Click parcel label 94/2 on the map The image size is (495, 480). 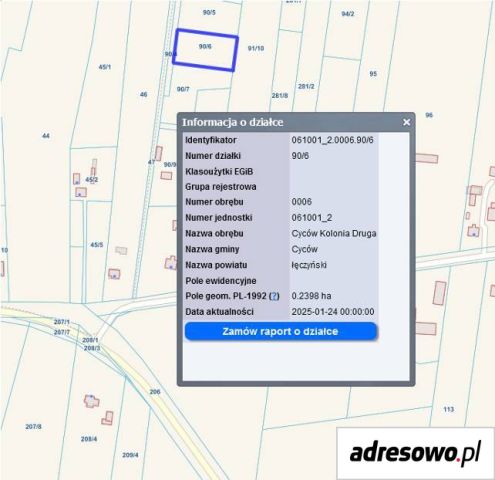click(x=348, y=14)
